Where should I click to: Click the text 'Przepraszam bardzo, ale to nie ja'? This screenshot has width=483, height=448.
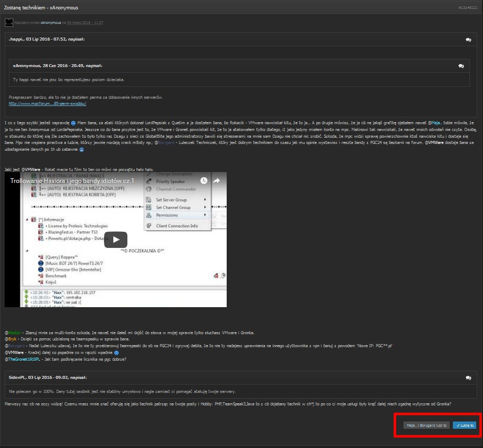click(36, 97)
